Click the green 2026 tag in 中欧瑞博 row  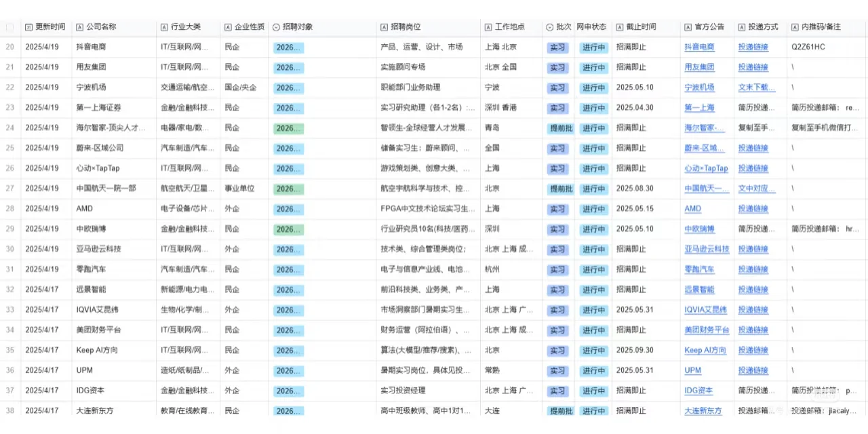(288, 229)
